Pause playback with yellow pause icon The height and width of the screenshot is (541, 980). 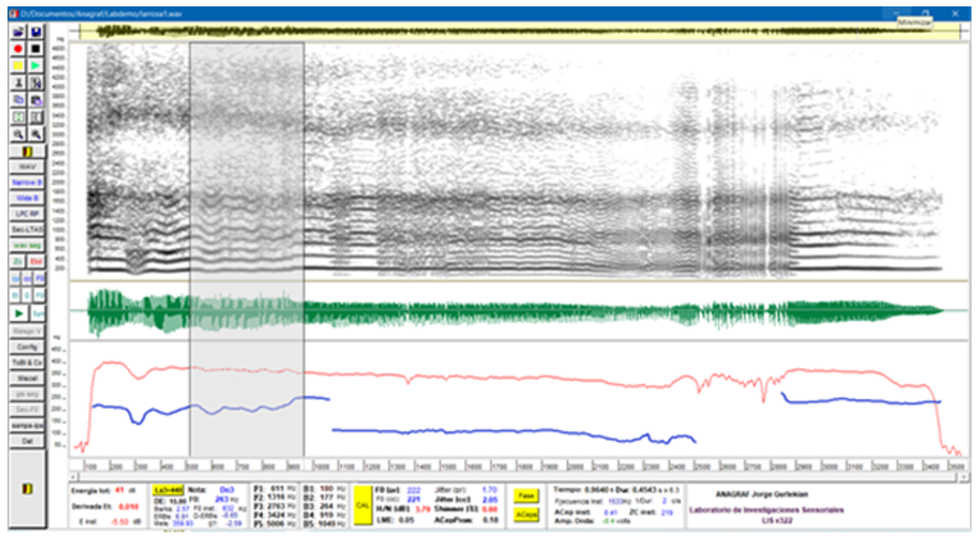coord(18,66)
